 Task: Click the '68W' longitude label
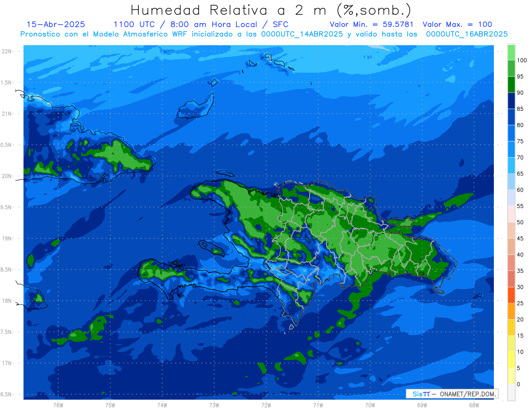coord(474,405)
